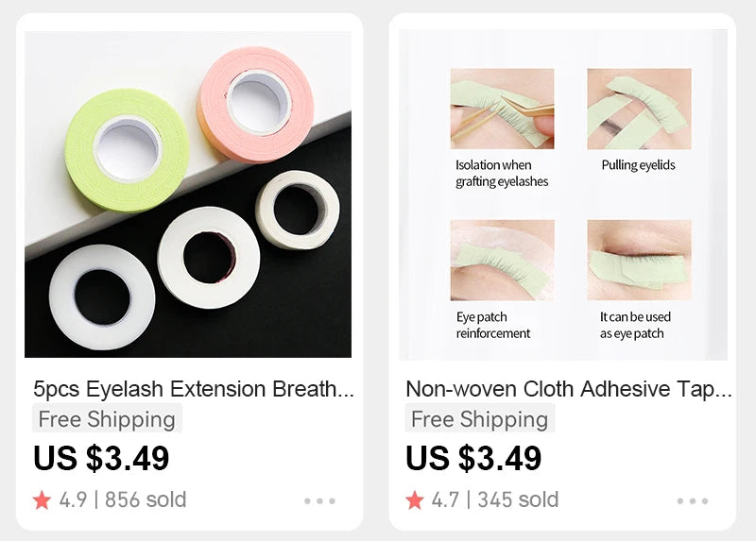Click the Non-woven Cloth Adhesive Tape title
Image resolution: width=756 pixels, height=541 pixels.
click(x=569, y=389)
